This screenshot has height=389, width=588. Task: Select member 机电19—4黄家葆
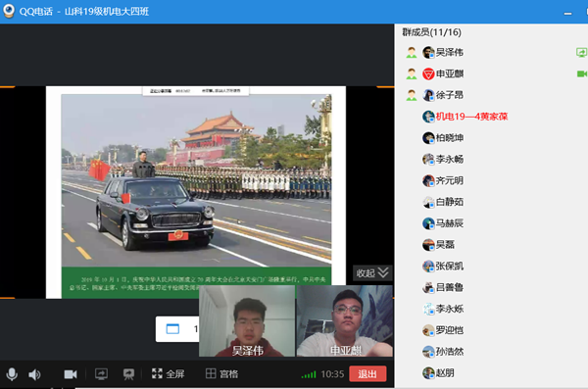click(x=465, y=117)
